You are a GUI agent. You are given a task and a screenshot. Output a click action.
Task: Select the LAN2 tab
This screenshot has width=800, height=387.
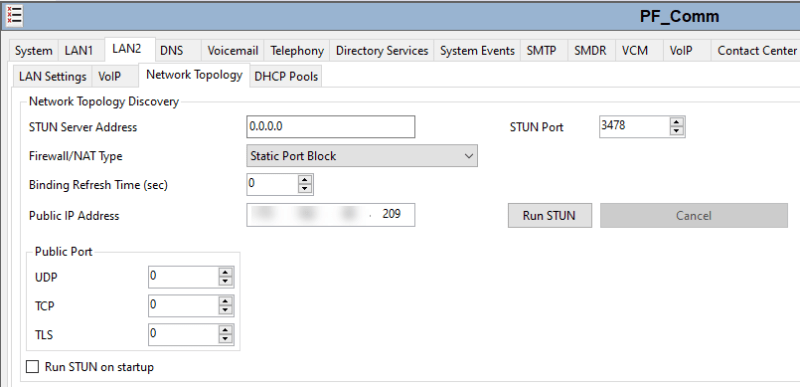(x=127, y=49)
